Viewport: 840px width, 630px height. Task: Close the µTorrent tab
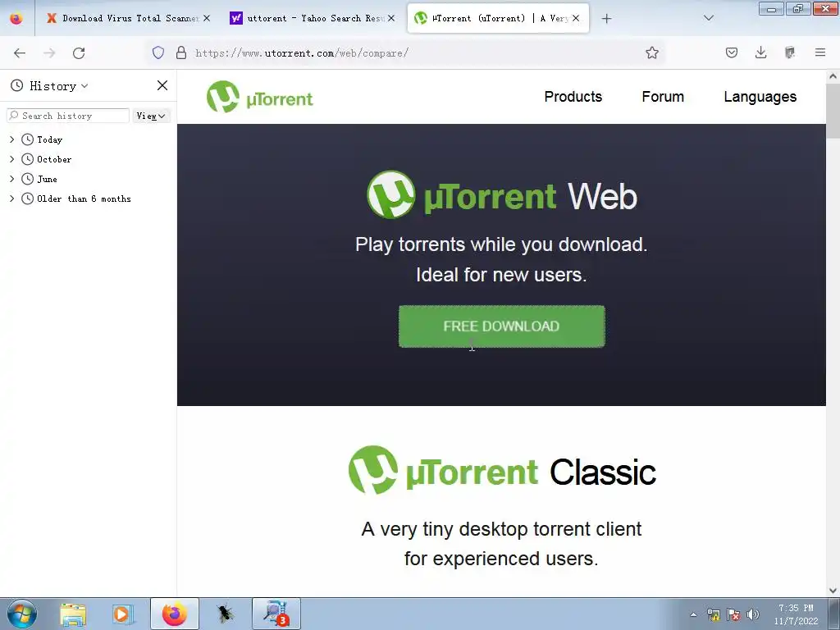point(575,18)
